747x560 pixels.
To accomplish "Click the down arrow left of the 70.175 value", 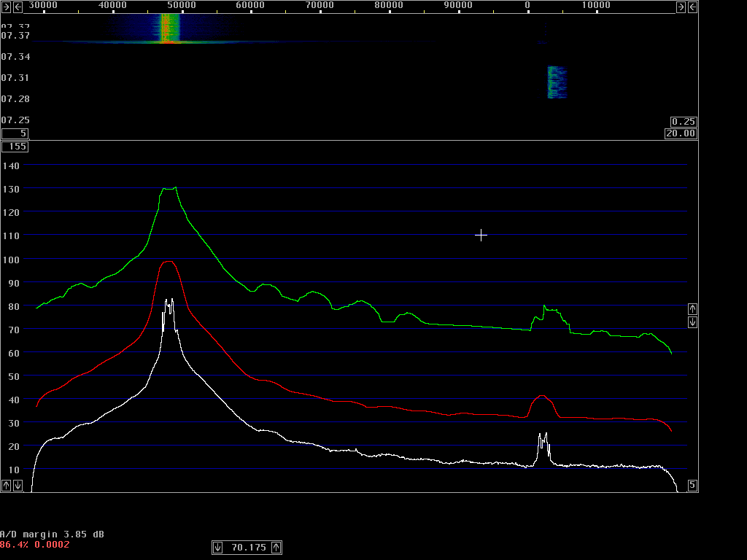I will [x=217, y=547].
